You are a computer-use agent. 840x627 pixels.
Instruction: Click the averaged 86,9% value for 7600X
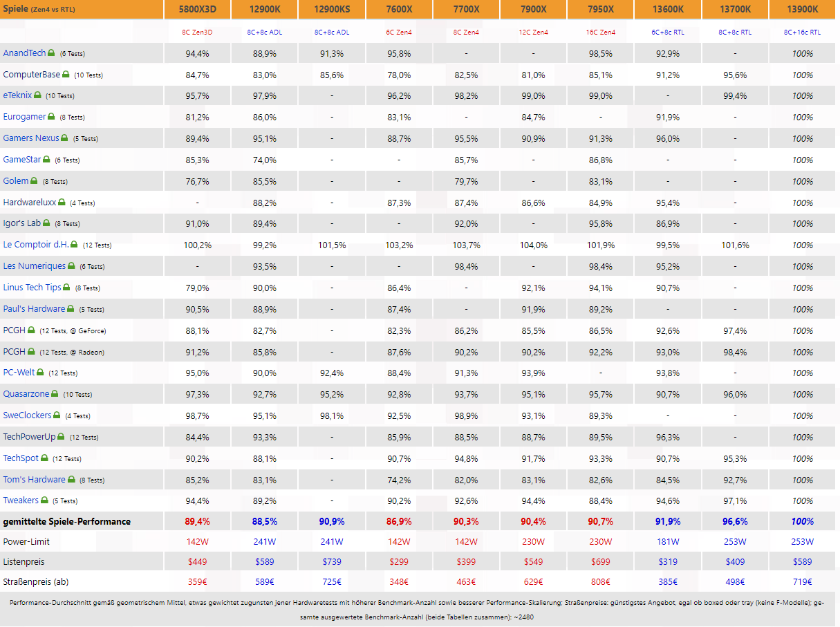point(399,521)
